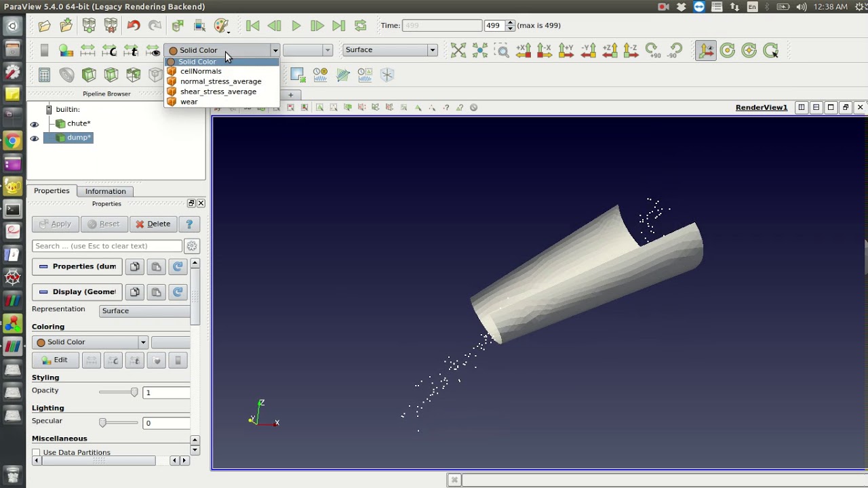Advance to the next frame
Image resolution: width=868 pixels, height=488 pixels.
[317, 26]
